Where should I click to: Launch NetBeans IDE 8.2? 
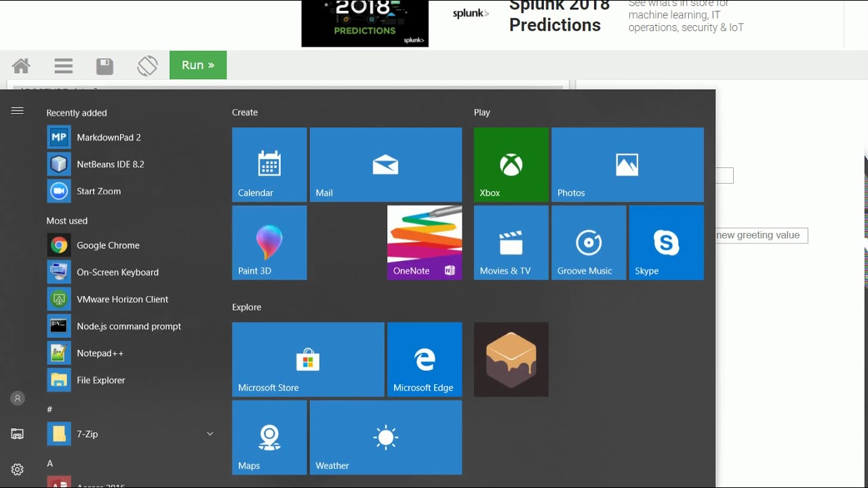point(132,164)
